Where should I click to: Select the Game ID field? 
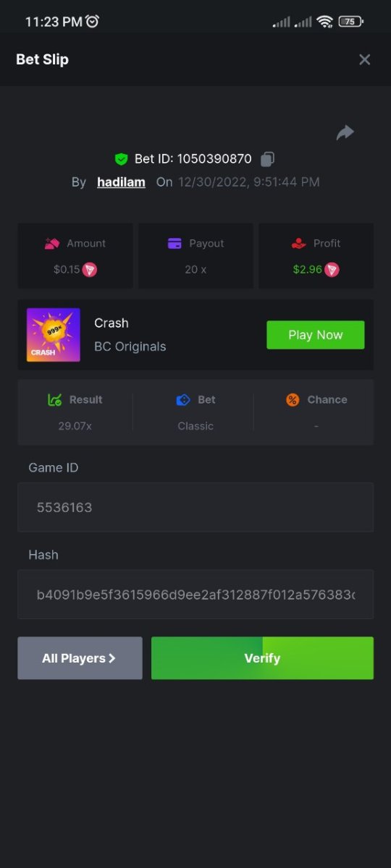click(195, 507)
